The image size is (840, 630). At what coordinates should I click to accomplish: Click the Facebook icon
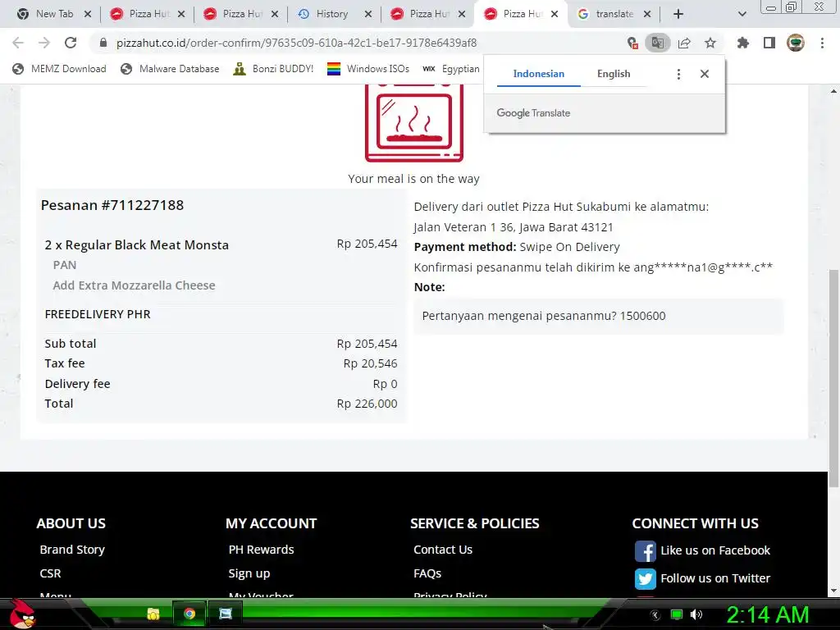point(645,550)
